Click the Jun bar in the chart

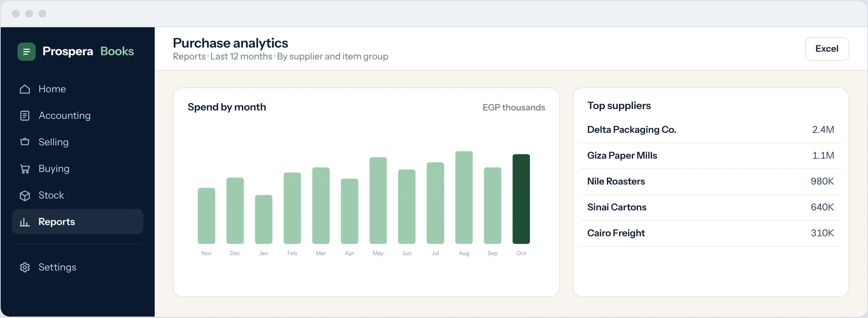click(407, 206)
